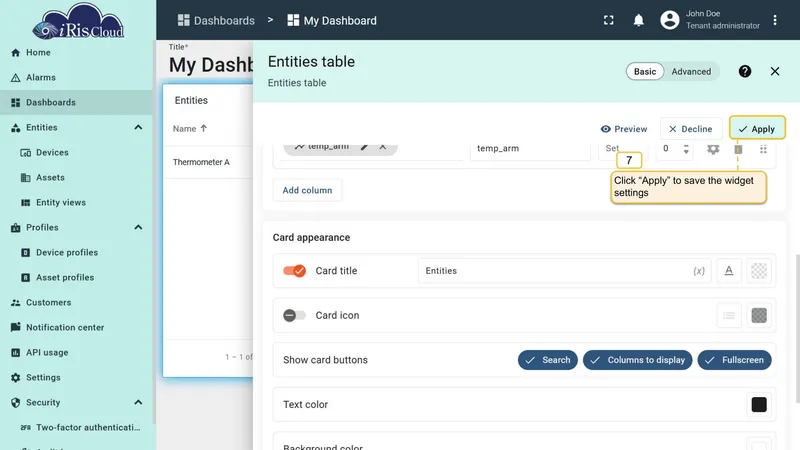
Task: Click the Devices icon in sidebar
Action: tap(26, 153)
